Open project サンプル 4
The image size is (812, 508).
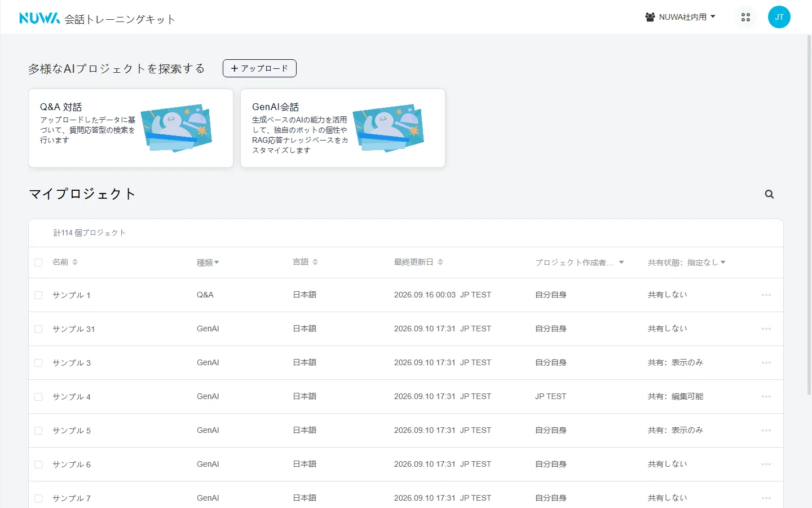pos(72,397)
